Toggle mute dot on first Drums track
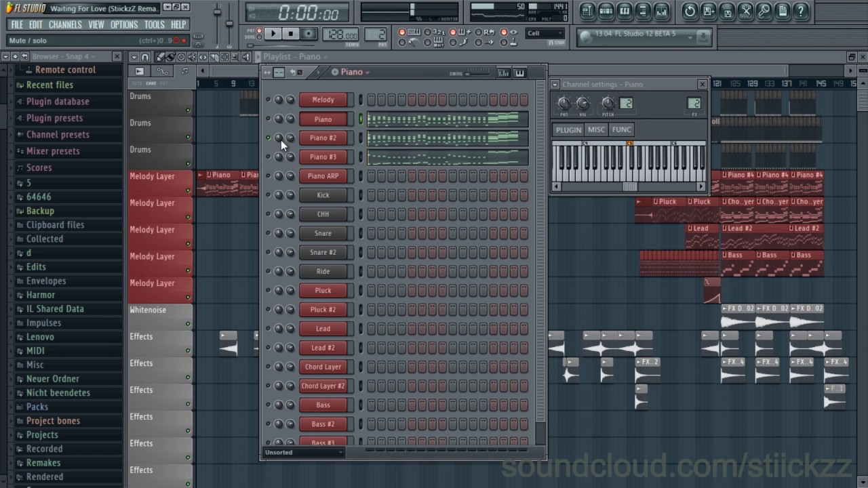Viewport: 868px width, 488px height. (x=188, y=110)
